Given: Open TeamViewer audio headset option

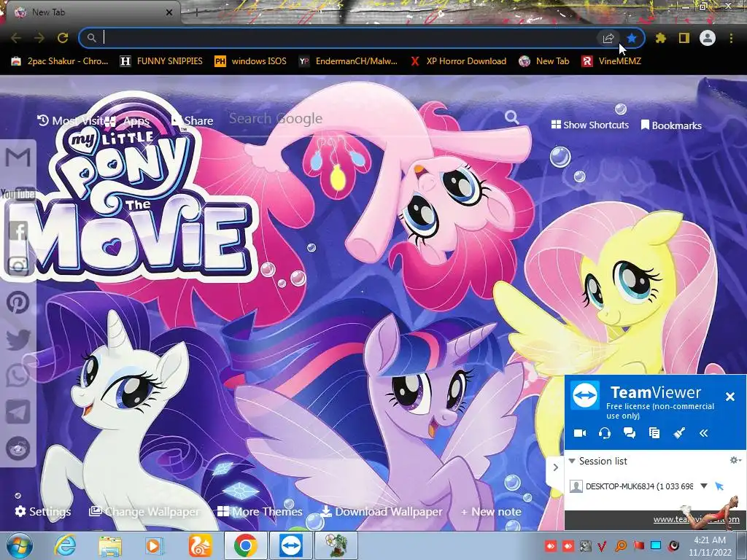Looking at the screenshot, I should tap(605, 433).
